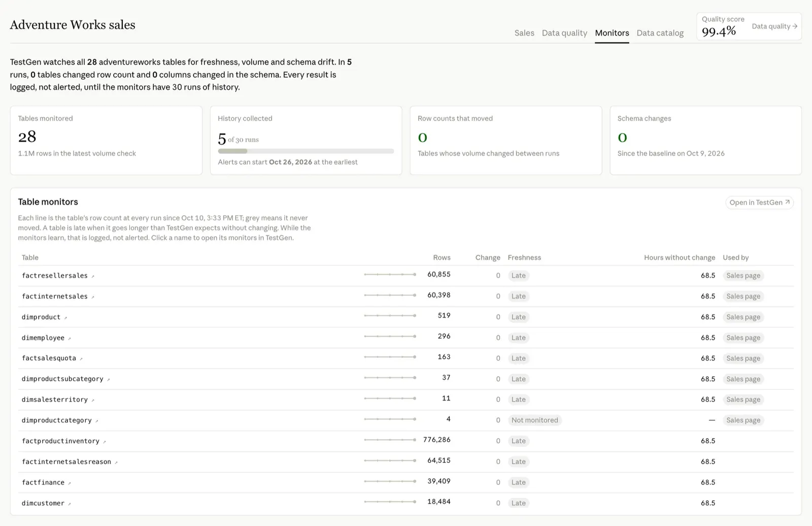The height and width of the screenshot is (526, 812).
Task: Click the Late badge for factinternetsales
Action: (519, 297)
